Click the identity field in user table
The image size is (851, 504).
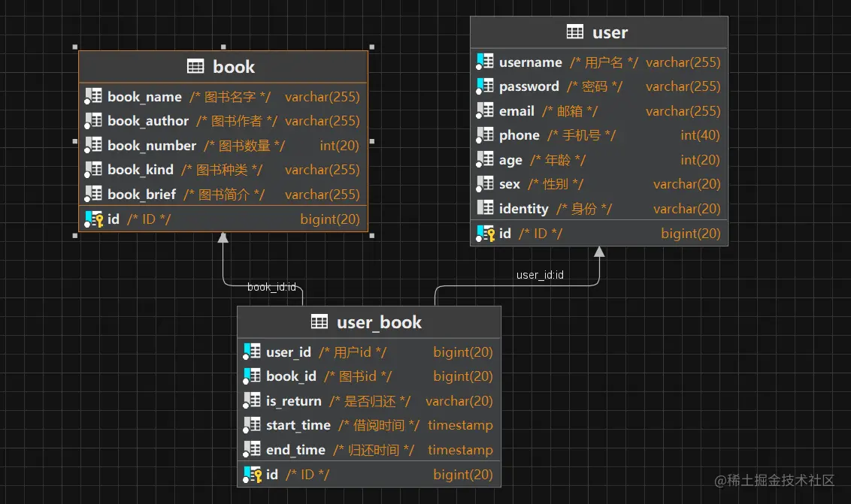[598, 208]
